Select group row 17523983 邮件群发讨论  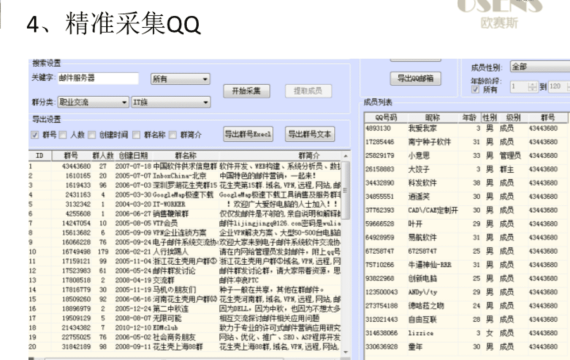pyautogui.click(x=185, y=271)
